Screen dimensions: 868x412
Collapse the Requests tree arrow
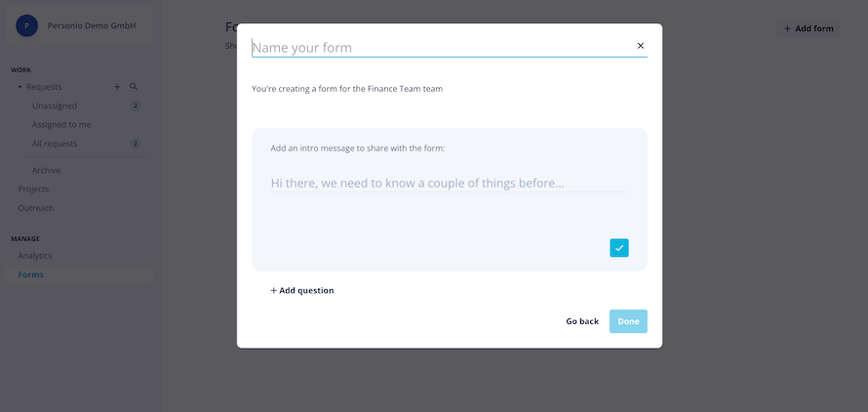tap(20, 87)
